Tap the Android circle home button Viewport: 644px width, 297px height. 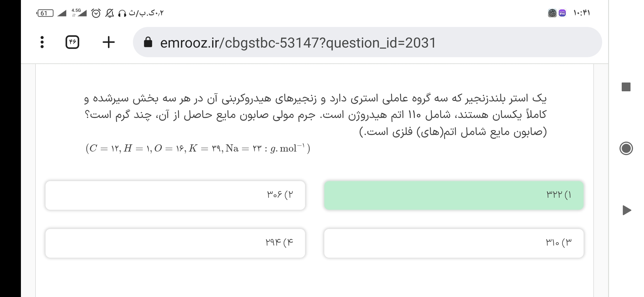(x=626, y=148)
